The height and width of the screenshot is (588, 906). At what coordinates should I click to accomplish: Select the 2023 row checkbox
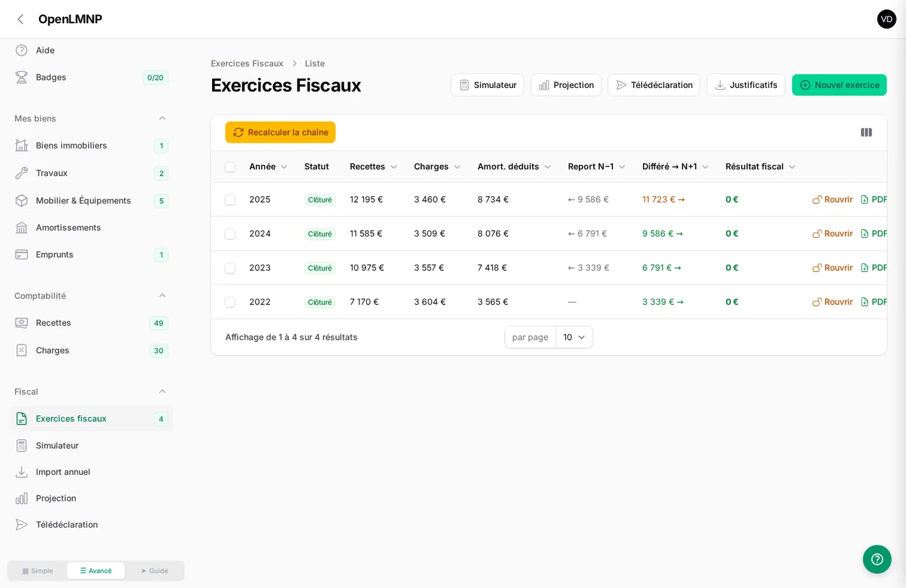230,267
